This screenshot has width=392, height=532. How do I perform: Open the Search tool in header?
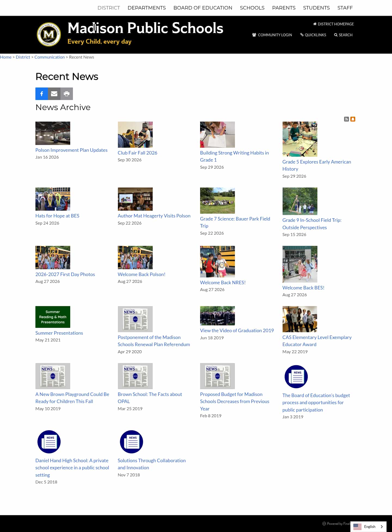coord(343,35)
